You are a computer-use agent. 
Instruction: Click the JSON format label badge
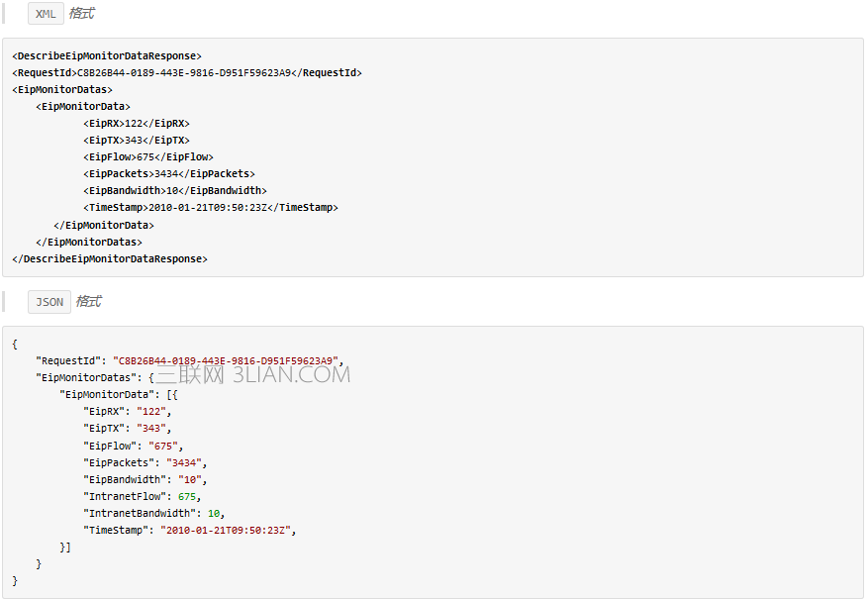pyautogui.click(x=49, y=302)
